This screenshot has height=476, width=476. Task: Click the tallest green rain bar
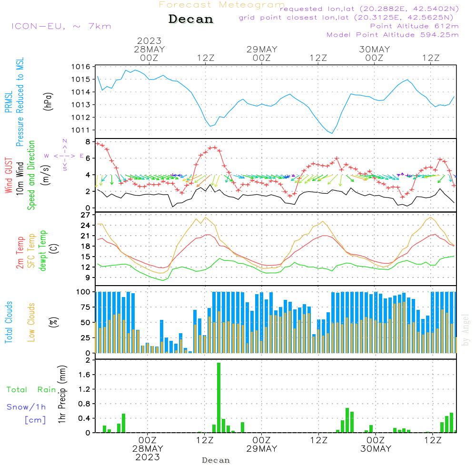click(x=218, y=397)
